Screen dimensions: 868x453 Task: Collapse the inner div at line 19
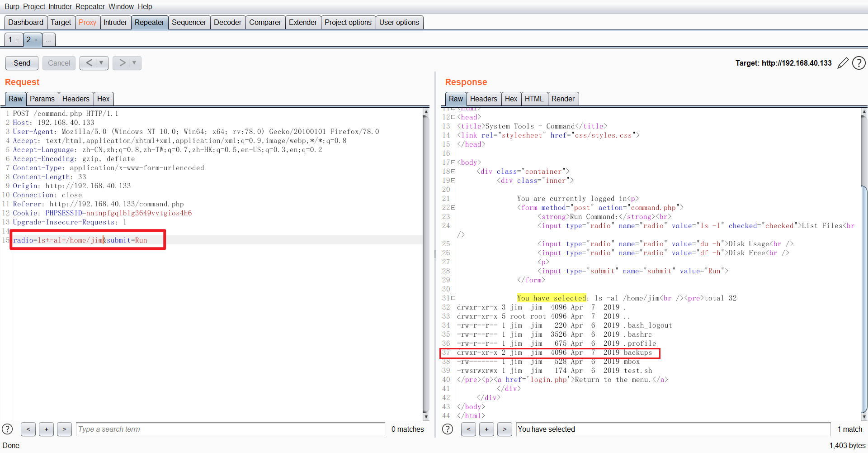(x=453, y=181)
